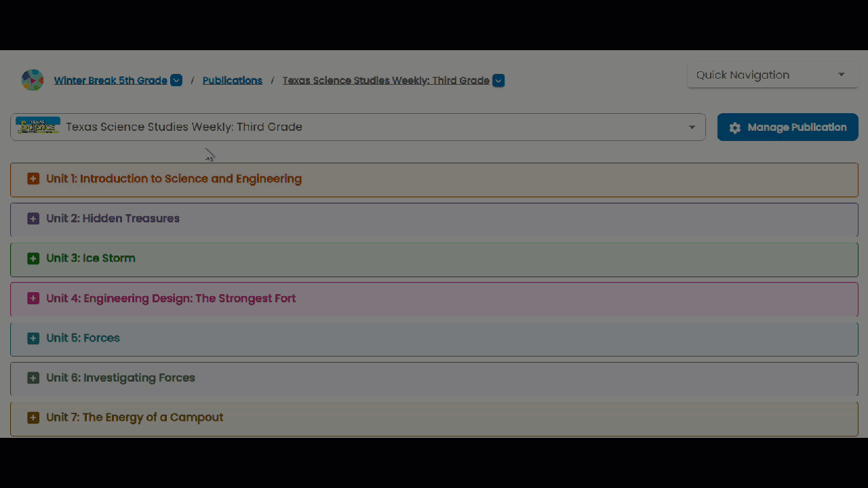Go to the Publications breadcrumb link
The height and width of the screenshot is (488, 868).
point(233,81)
